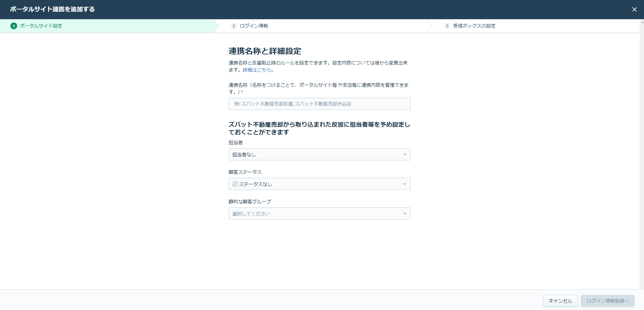Click the 連携名称と詳細設定 heading
This screenshot has width=644, height=310.
click(265, 51)
